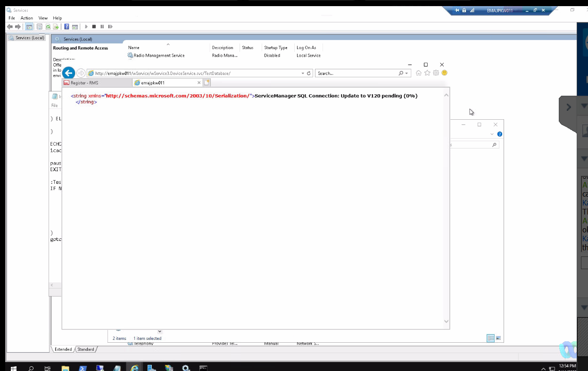Open the IE Home page icon
The height and width of the screenshot is (371, 588).
point(418,73)
